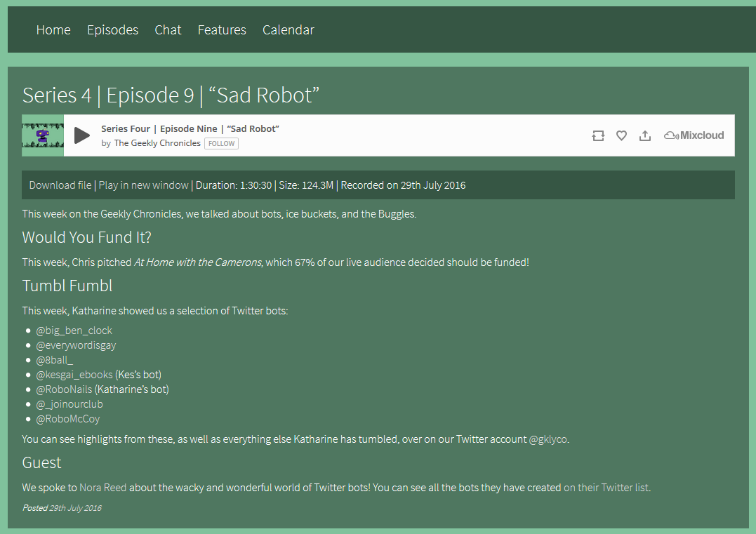The height and width of the screenshot is (534, 756).
Task: Visit the @RoboNails link
Action: (64, 389)
